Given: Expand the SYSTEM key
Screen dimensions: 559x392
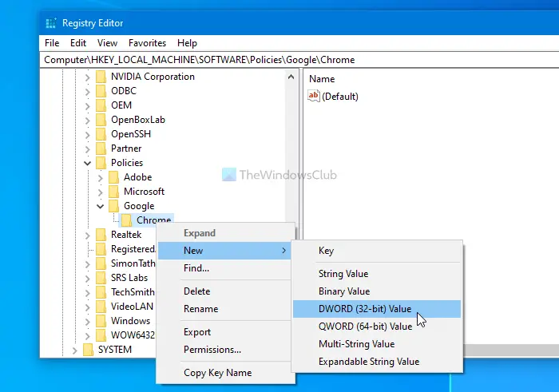Looking at the screenshot, I should (74, 350).
